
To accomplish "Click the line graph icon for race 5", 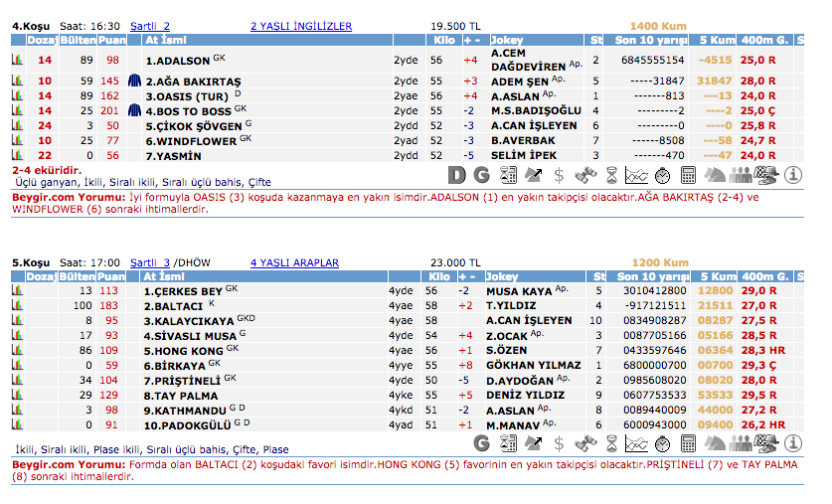I will tap(636, 442).
